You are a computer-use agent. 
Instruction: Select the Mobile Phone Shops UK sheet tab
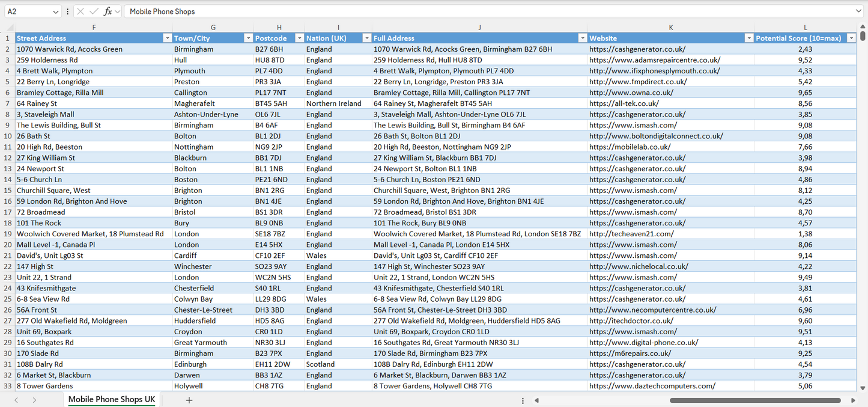[111, 399]
